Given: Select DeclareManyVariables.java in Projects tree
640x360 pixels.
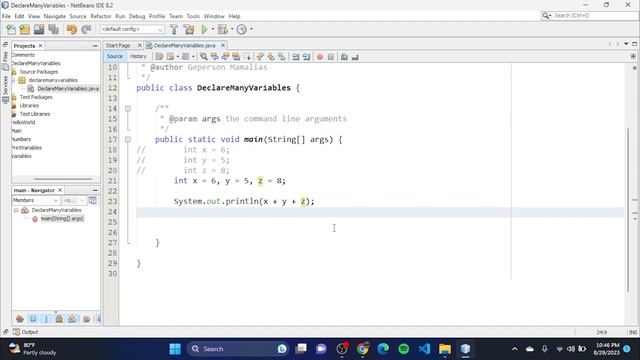Looking at the screenshot, I should coord(67,89).
